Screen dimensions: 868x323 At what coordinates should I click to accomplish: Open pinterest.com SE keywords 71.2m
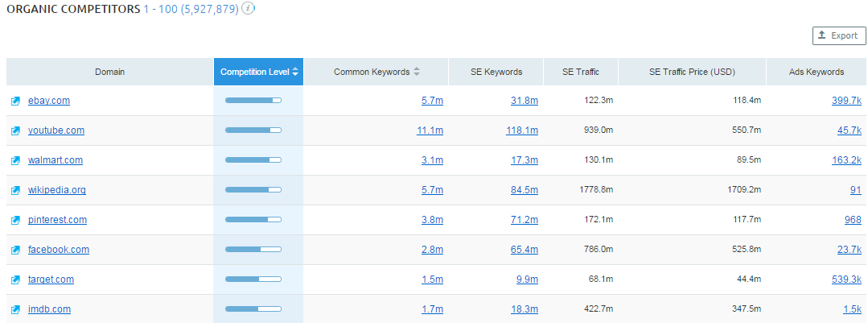point(525,220)
